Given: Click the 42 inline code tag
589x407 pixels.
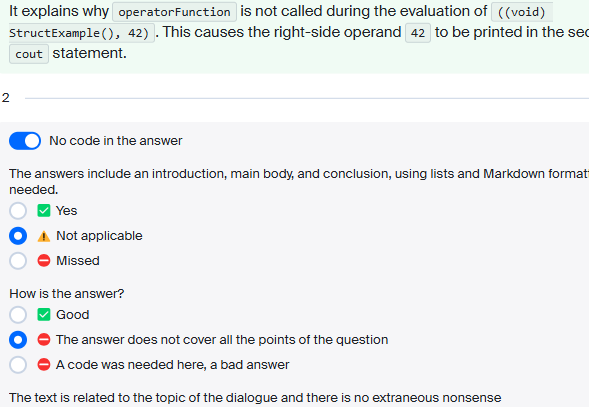Looking at the screenshot, I should point(418,33).
